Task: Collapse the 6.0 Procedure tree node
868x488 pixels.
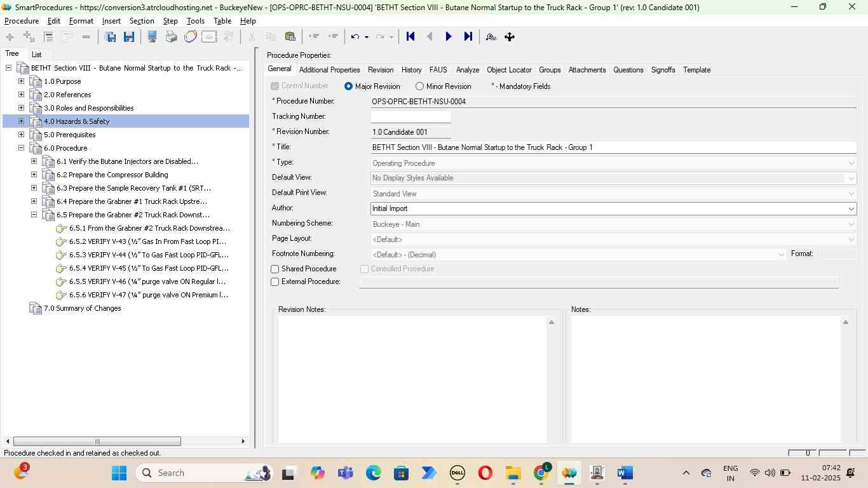Action: point(21,148)
